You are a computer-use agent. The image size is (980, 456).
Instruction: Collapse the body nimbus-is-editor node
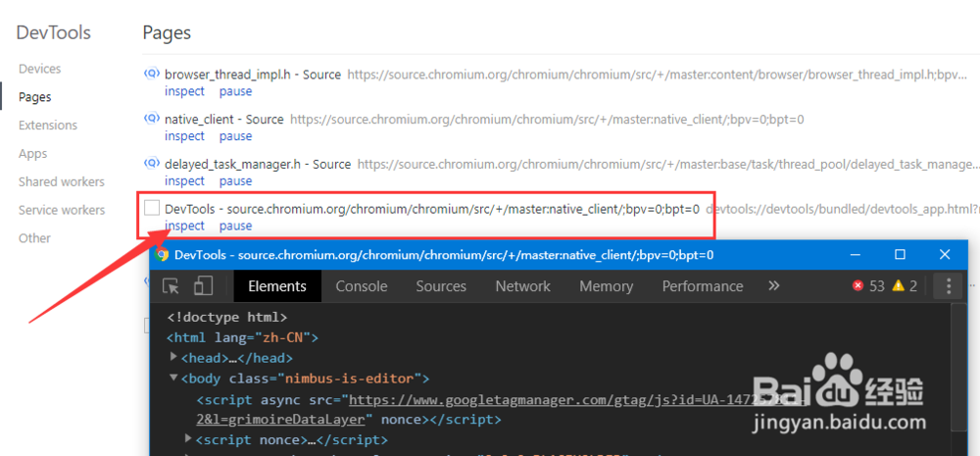173,378
